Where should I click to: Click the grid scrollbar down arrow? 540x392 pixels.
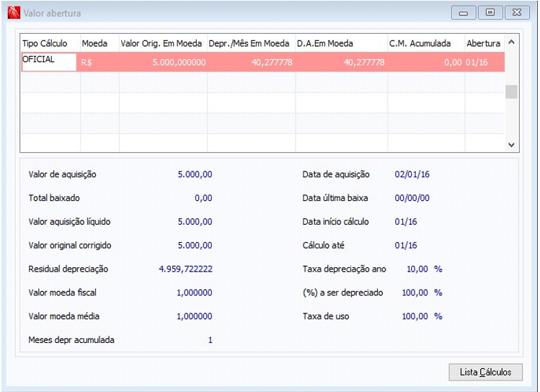511,145
